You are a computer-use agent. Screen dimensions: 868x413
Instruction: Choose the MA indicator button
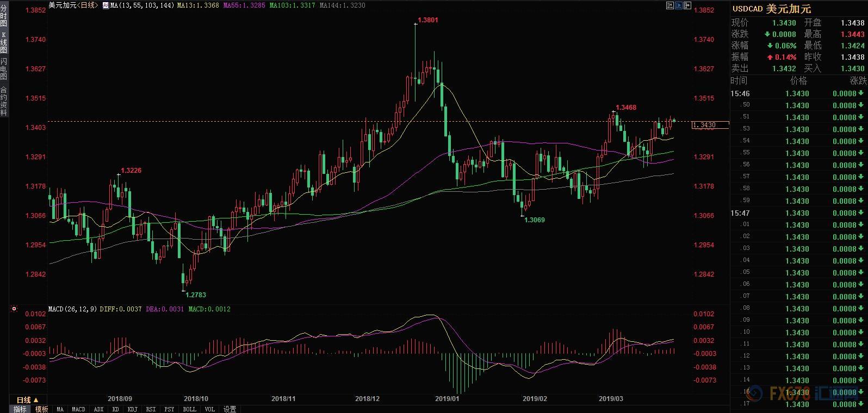point(60,409)
